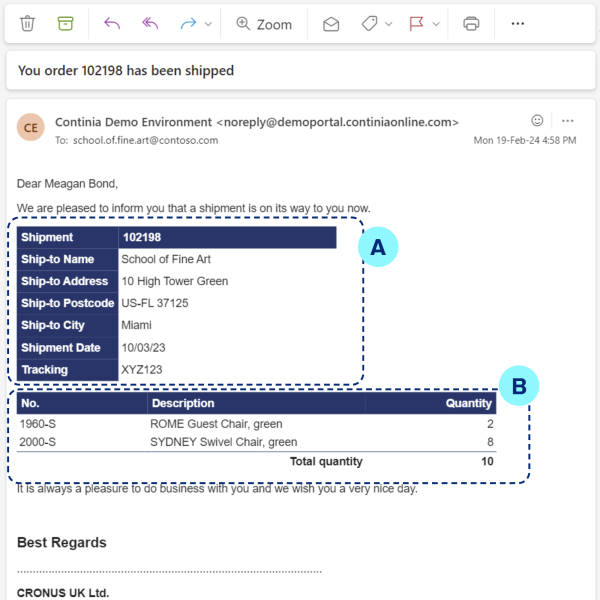Open more toolbar actions ellipsis
Image resolution: width=600 pixels, height=600 pixels.
(518, 24)
